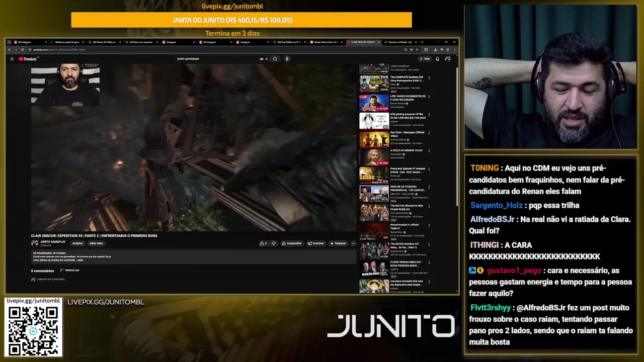Click the YouTube search magnifier button
This screenshot has height=362, width=644.
[x=275, y=59]
